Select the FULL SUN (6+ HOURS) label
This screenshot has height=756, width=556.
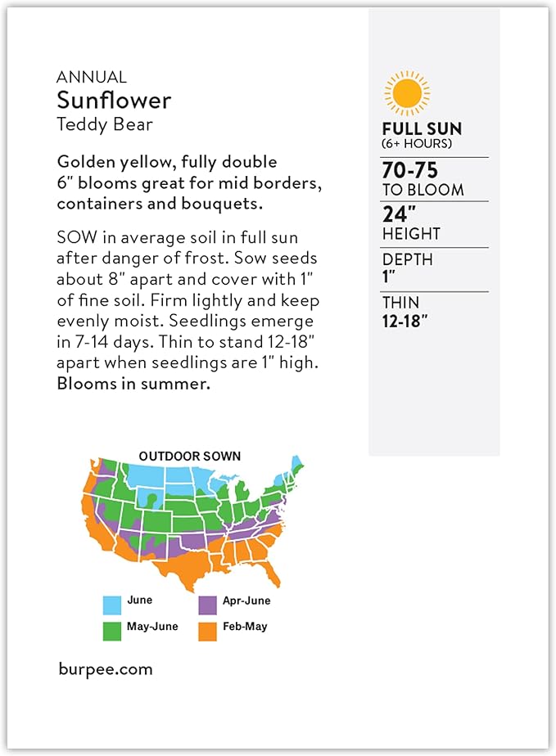pyautogui.click(x=422, y=135)
